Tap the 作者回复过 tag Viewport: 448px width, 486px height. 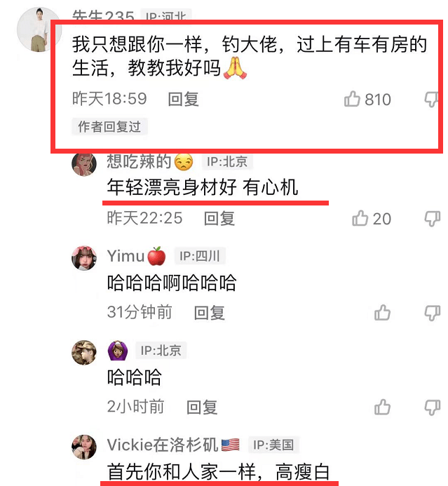pyautogui.click(x=109, y=127)
